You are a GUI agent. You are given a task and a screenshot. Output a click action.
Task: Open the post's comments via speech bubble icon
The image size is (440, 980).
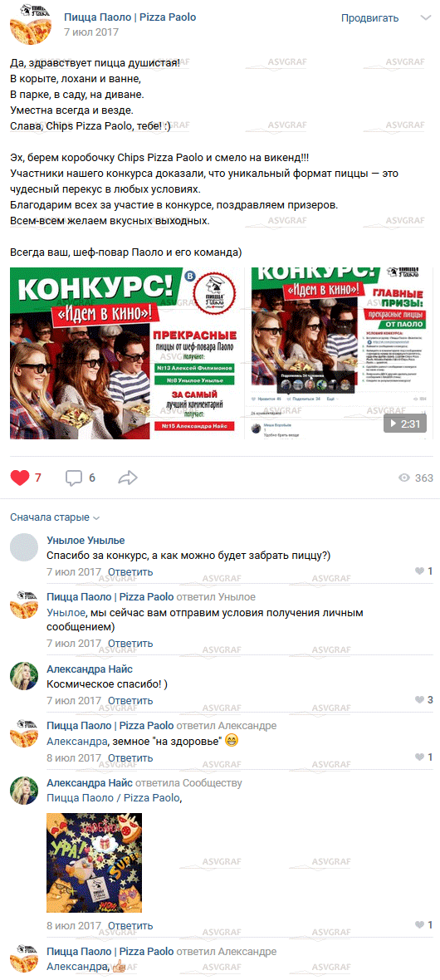pyautogui.click(x=74, y=478)
